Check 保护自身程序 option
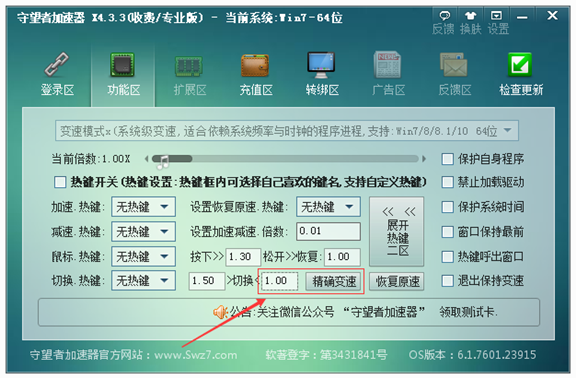 [x=447, y=159]
